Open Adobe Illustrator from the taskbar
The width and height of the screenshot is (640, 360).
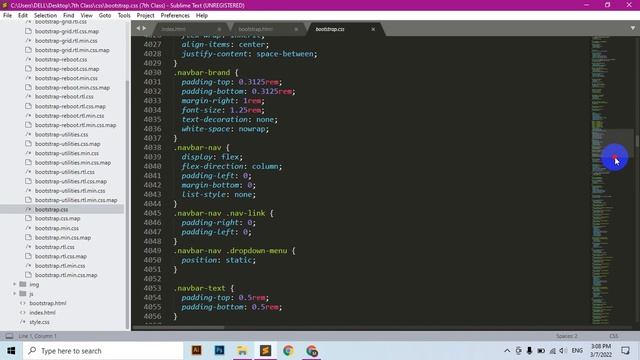click(196, 350)
